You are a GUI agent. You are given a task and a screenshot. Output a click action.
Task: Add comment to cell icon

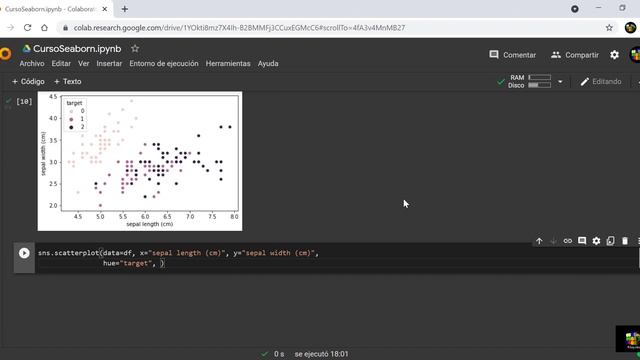[x=582, y=241]
